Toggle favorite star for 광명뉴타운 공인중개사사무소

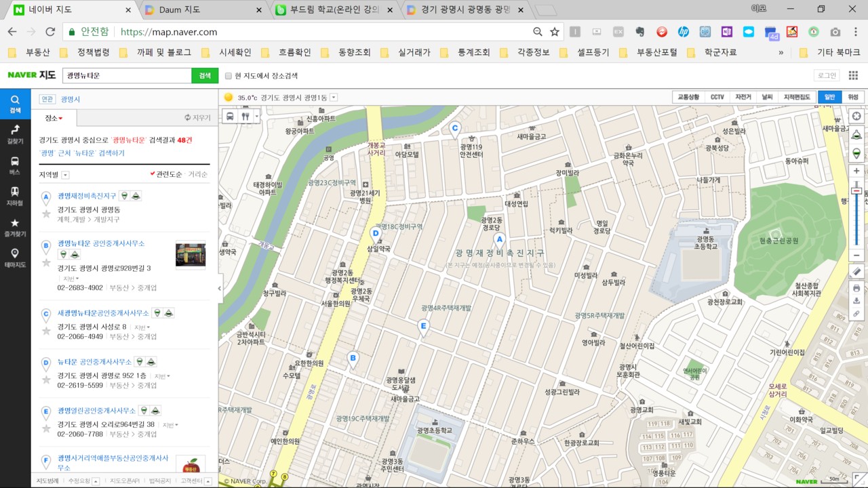[46, 262]
